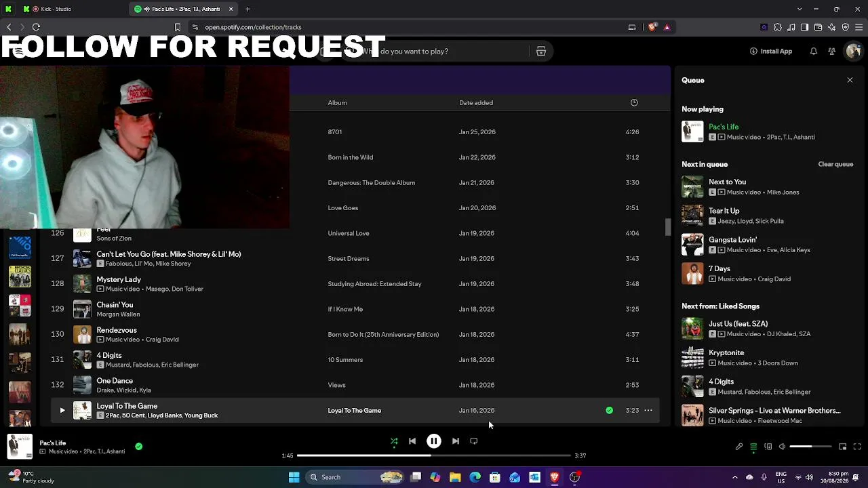Skip to the previous track

point(412,441)
